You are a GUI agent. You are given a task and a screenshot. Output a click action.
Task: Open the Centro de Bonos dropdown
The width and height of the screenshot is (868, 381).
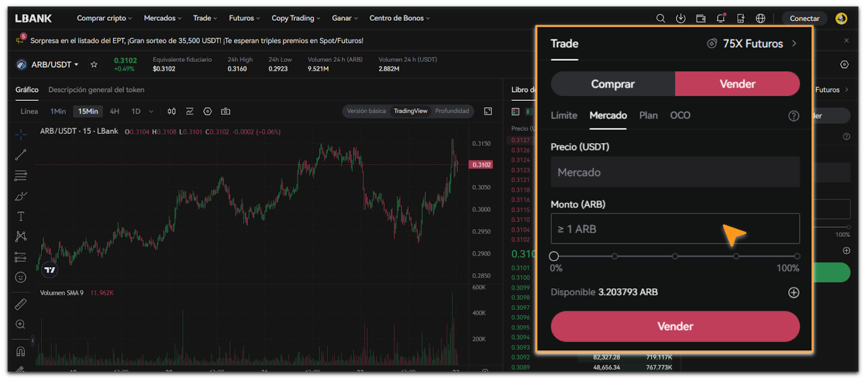point(400,18)
